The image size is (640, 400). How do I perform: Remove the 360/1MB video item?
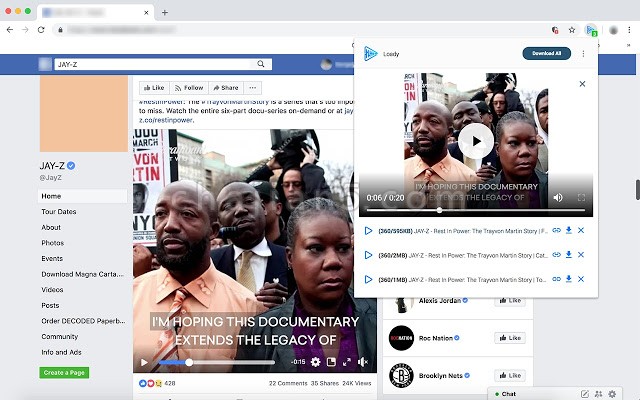[581, 279]
